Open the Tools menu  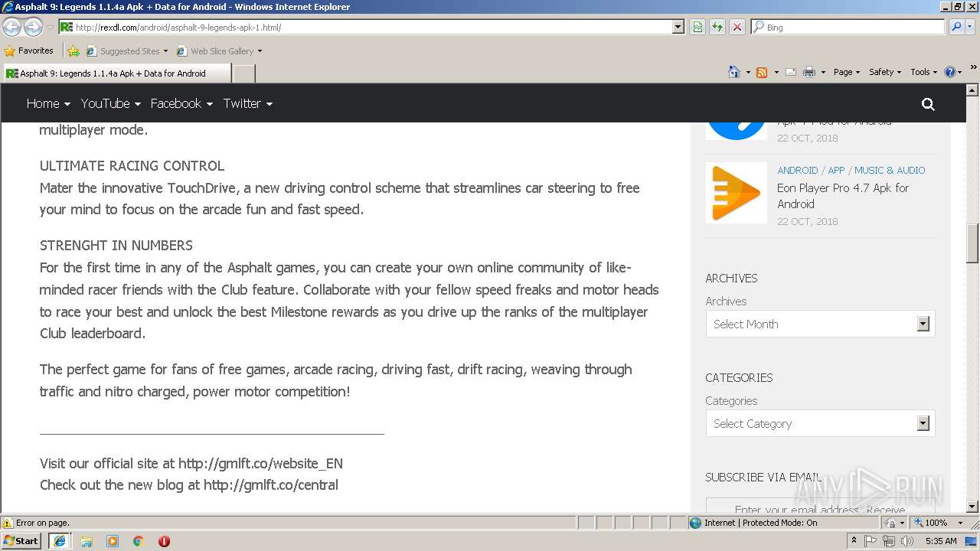click(x=923, y=72)
